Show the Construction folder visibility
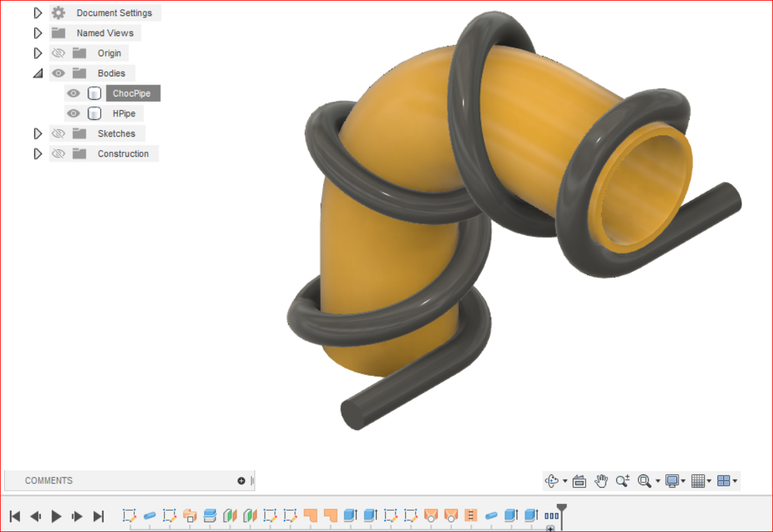Viewport: 773px width, 532px height. click(58, 154)
